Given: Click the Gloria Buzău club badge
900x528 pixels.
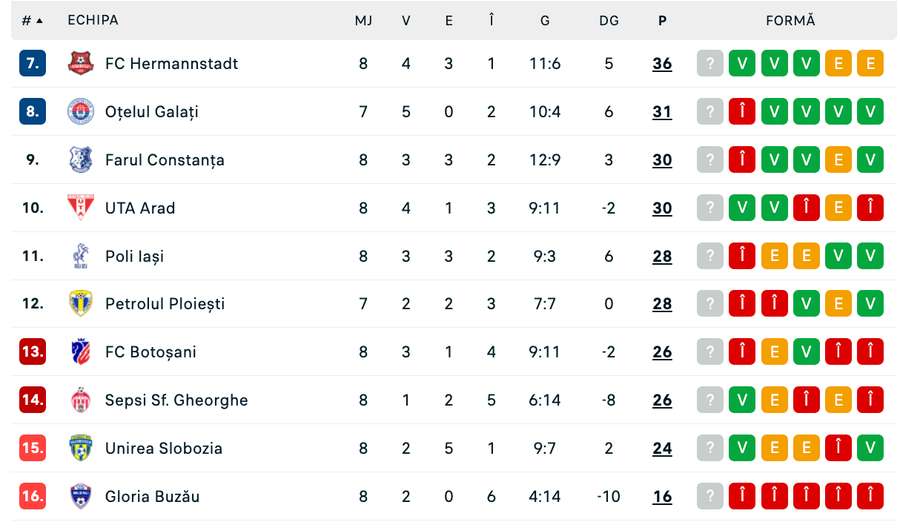Looking at the screenshot, I should [x=80, y=496].
